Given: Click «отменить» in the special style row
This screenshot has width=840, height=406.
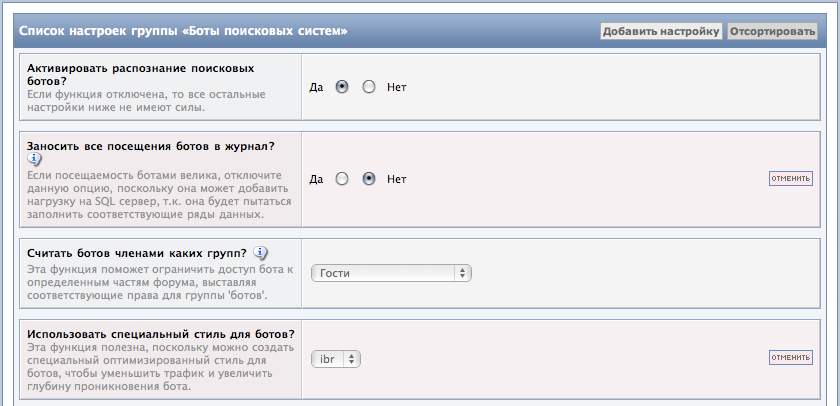Looking at the screenshot, I should pyautogui.click(x=791, y=357).
